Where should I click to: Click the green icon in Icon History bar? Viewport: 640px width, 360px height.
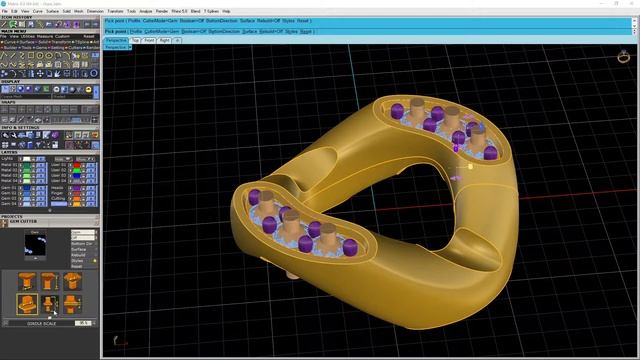[x=12, y=24]
